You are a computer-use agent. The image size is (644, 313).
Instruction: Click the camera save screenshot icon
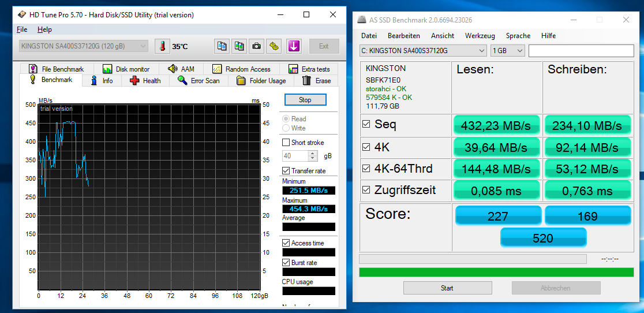[256, 46]
